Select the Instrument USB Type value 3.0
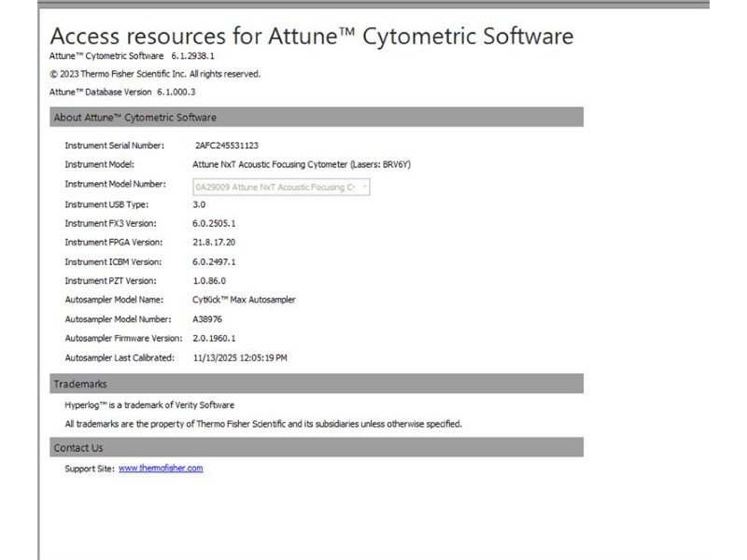The image size is (747, 560). [x=199, y=203]
